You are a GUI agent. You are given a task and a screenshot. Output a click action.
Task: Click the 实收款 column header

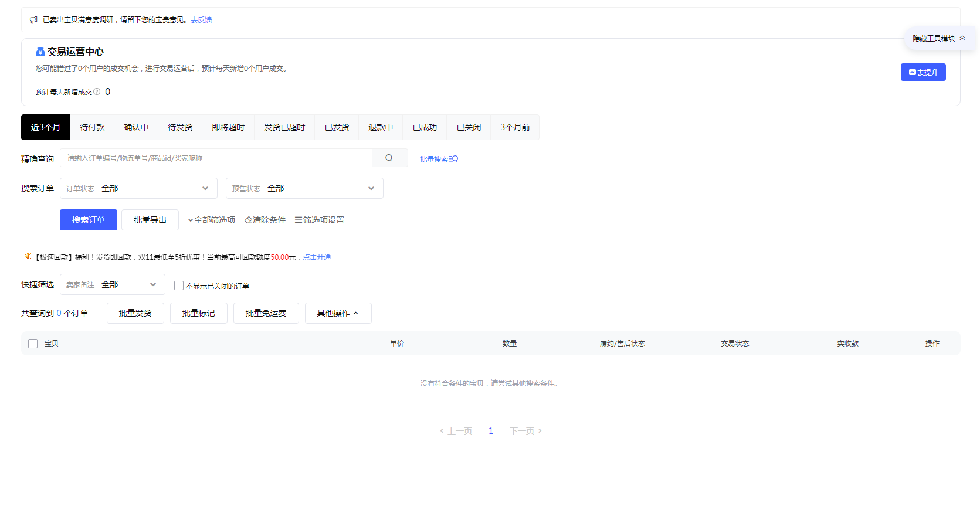tap(848, 344)
